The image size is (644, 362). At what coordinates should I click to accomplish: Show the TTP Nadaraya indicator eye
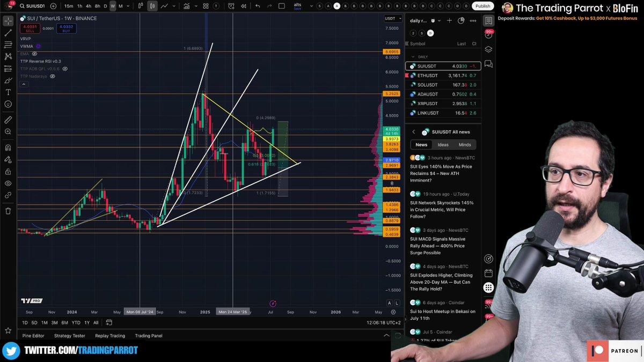[53, 76]
